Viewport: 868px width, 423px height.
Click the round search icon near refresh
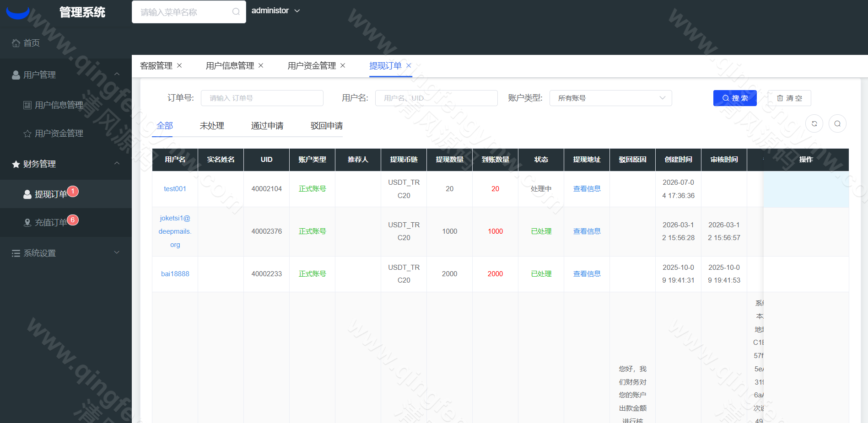tap(837, 123)
